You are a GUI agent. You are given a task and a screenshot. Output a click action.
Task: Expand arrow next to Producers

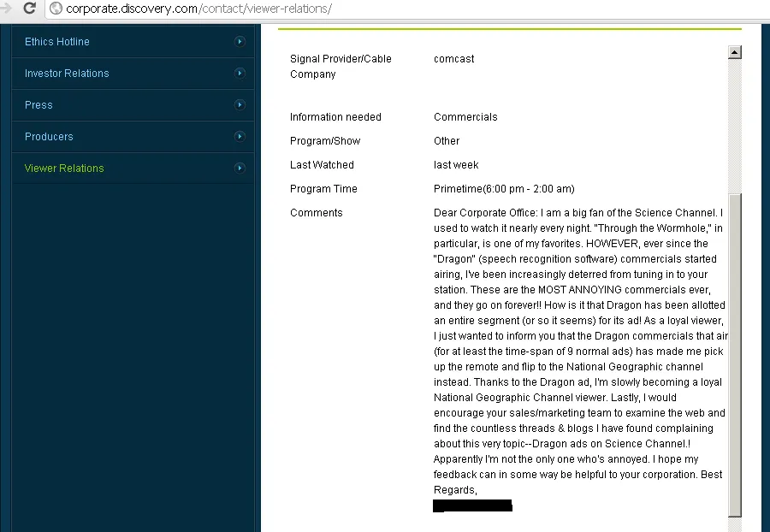(x=240, y=137)
